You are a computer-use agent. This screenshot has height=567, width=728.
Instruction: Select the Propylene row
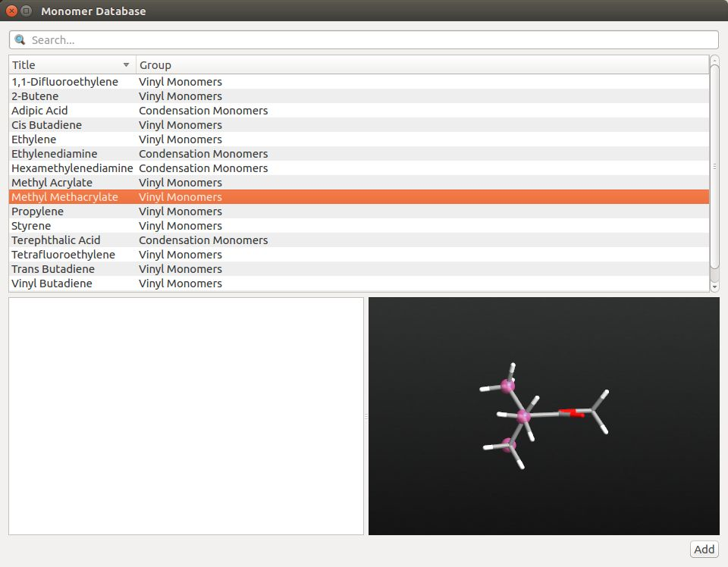pos(37,211)
